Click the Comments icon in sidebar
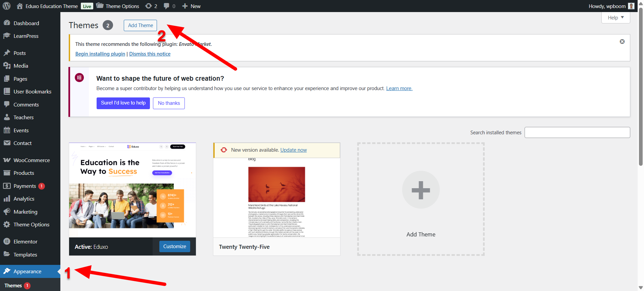This screenshot has width=644, height=291. (x=7, y=104)
